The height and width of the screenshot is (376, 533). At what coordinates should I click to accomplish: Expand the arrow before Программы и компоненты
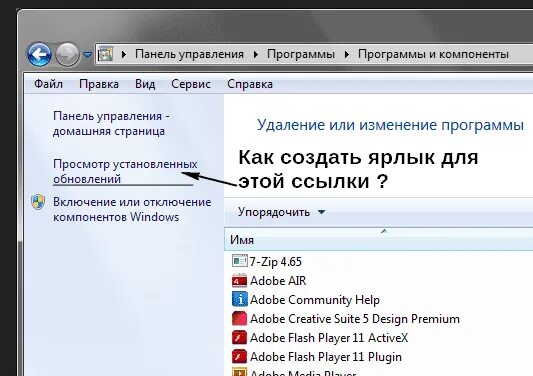347,54
